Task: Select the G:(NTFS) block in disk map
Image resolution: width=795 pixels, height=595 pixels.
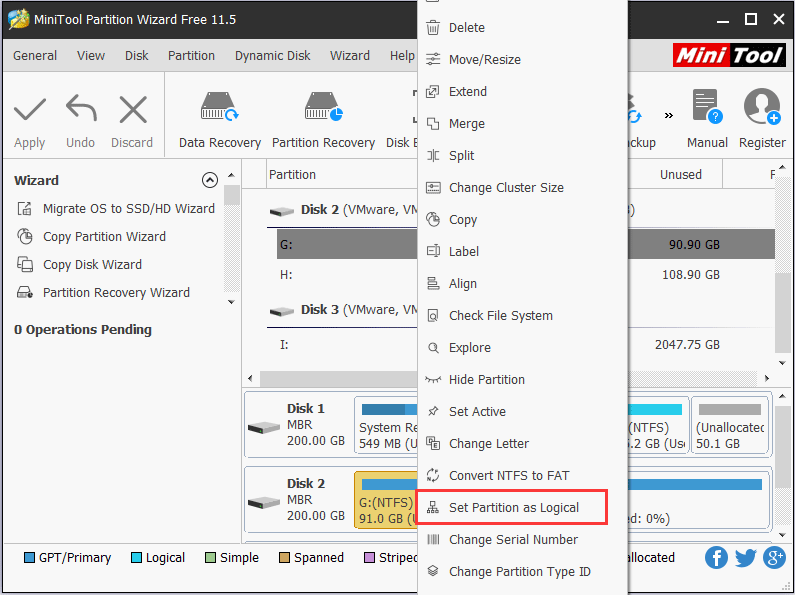Action: pos(386,500)
